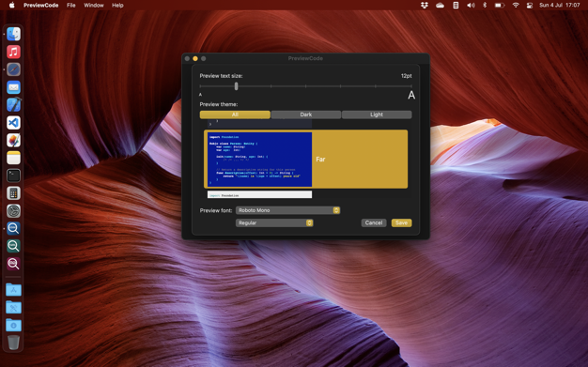Launch Terminal from the Dock
Viewport: 588px width, 367px height.
tap(13, 176)
